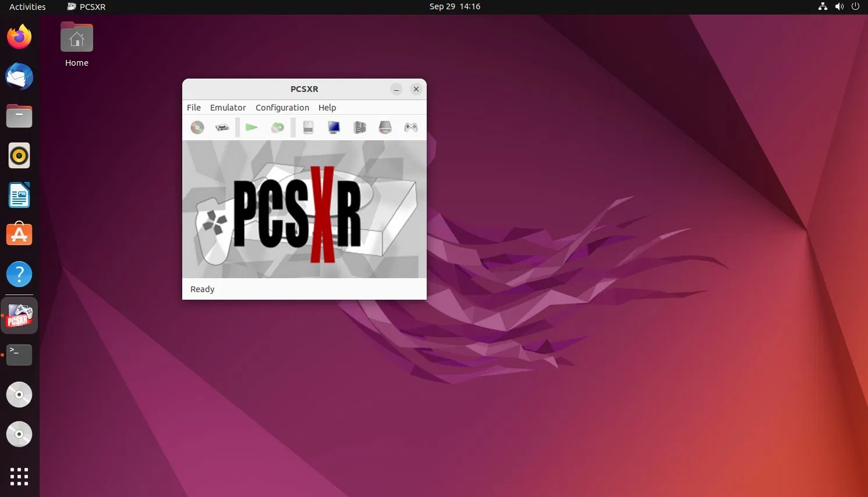Select the switch ISO disc icon

(x=277, y=127)
